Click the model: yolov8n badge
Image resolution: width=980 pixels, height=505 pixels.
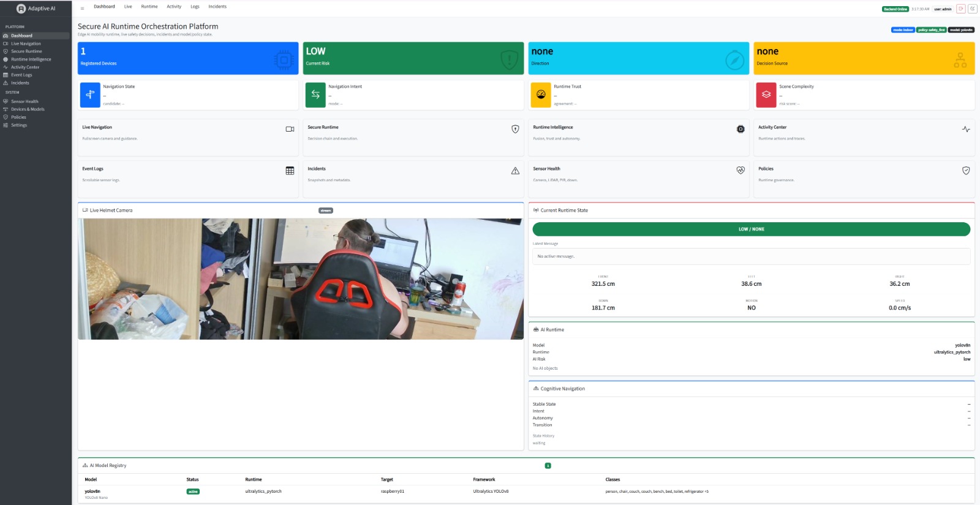tap(961, 30)
